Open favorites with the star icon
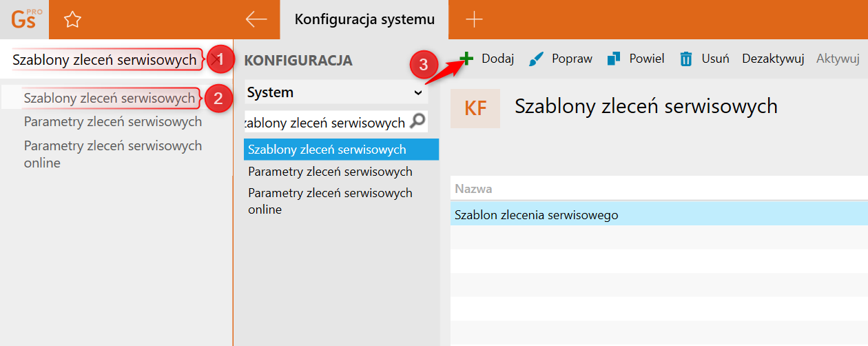Image resolution: width=868 pixels, height=346 pixels. pos(72,20)
